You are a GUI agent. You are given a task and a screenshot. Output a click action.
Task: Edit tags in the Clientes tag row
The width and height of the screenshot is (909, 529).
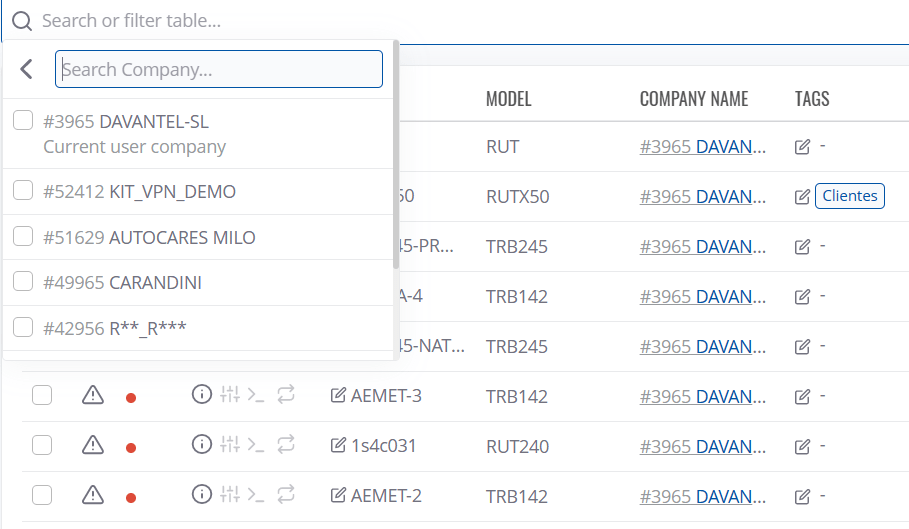pos(802,197)
